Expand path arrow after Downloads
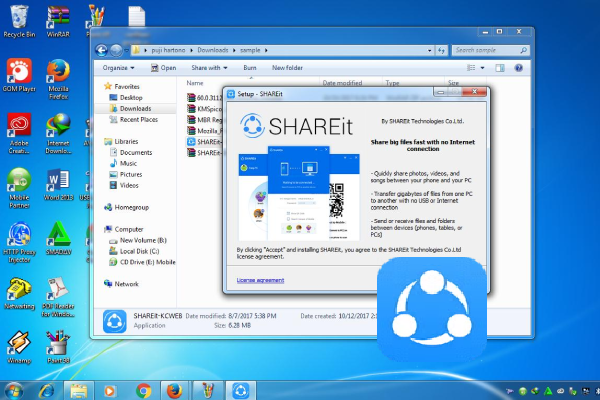 click(234, 50)
